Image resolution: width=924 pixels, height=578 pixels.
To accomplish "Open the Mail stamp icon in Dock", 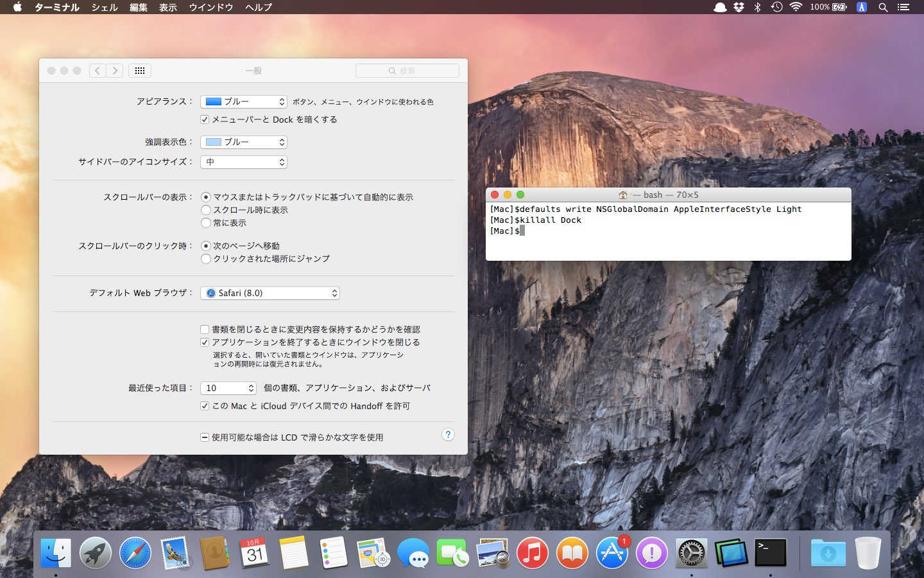I will point(175,553).
